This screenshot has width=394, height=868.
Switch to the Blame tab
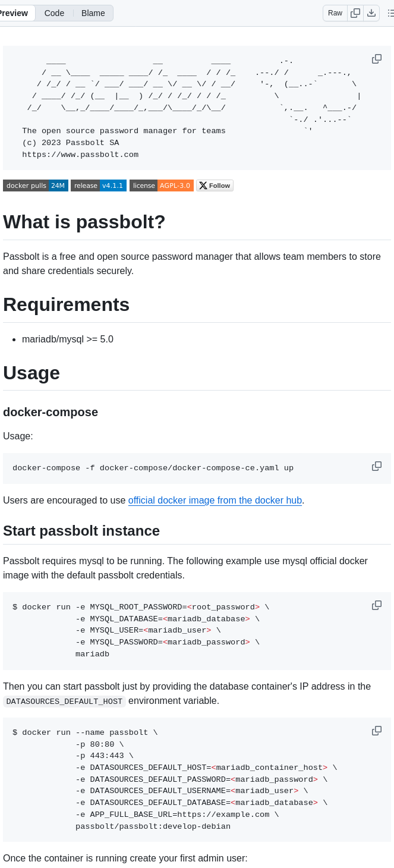point(93,12)
